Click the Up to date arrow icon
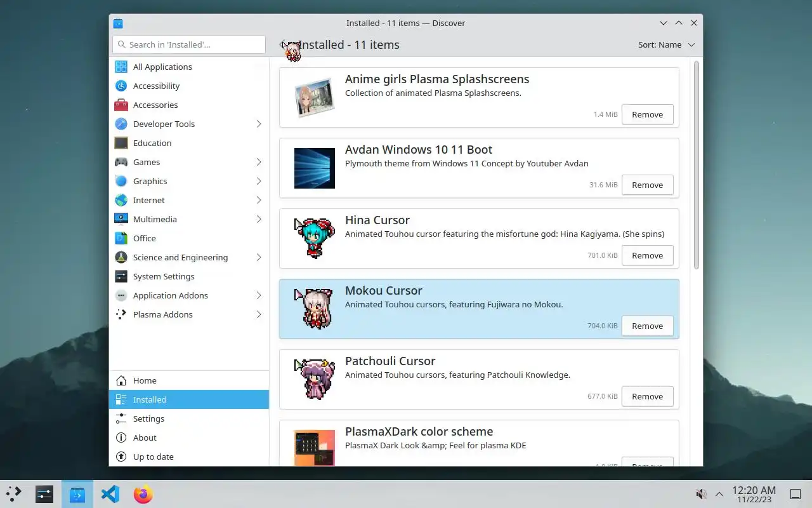Viewport: 812px width, 508px height. 121,457
